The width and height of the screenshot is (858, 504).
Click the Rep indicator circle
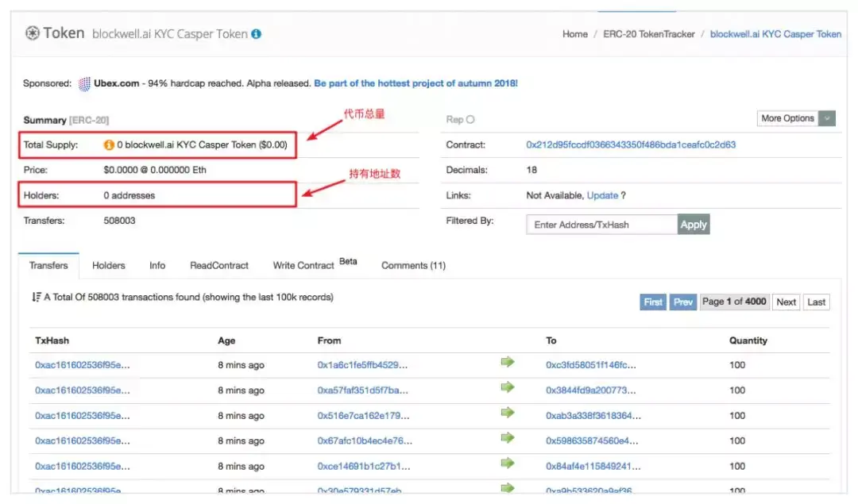470,119
